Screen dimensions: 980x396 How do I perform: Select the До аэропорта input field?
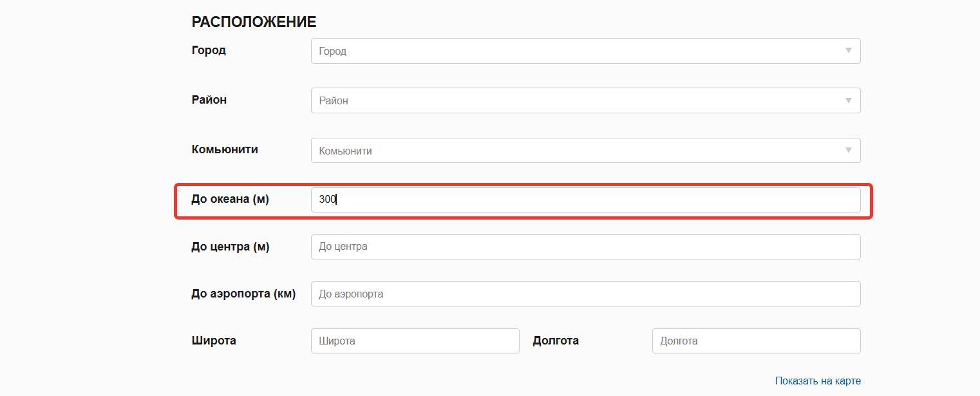(586, 294)
